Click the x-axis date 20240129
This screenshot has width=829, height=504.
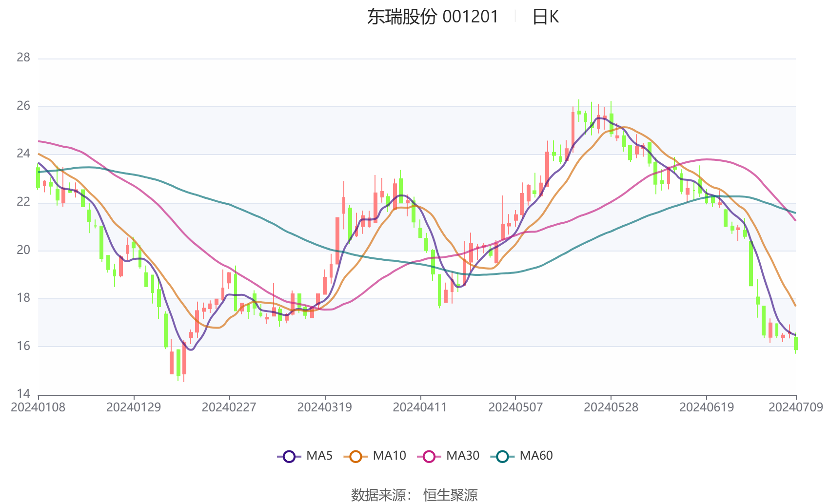(x=134, y=407)
